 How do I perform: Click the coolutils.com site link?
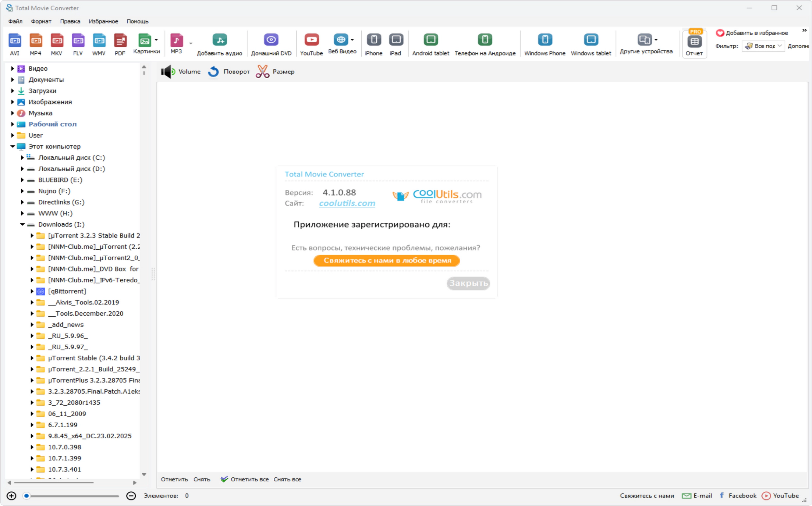click(347, 203)
